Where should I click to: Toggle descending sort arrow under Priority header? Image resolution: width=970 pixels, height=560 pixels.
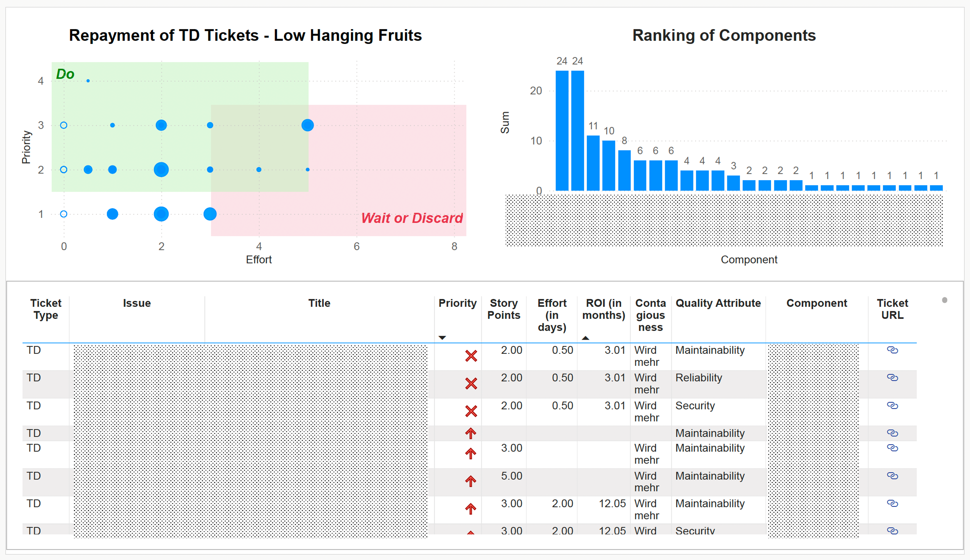point(442,338)
